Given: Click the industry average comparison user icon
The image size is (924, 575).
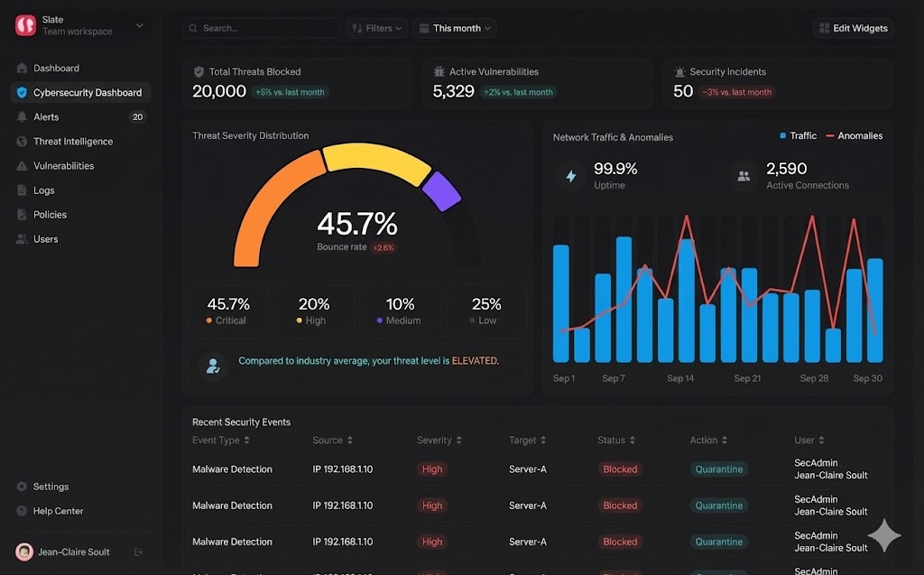Looking at the screenshot, I should (x=213, y=366).
